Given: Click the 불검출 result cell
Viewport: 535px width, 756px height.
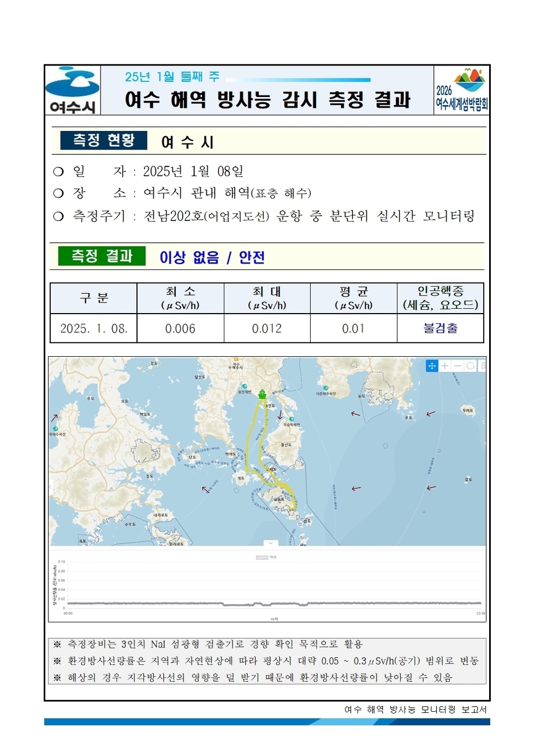Looking at the screenshot, I should (x=439, y=329).
